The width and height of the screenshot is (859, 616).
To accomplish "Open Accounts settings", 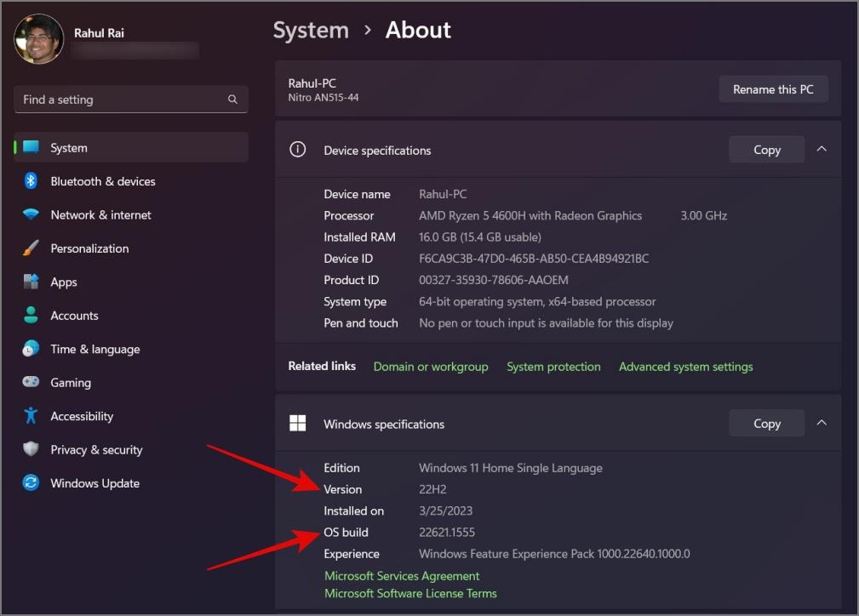I will coord(131,316).
